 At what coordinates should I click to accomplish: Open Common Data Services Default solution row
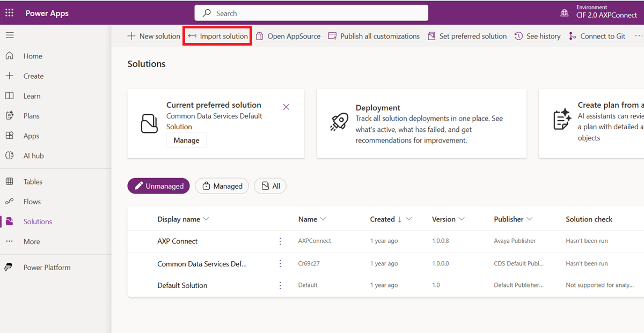coord(202,264)
